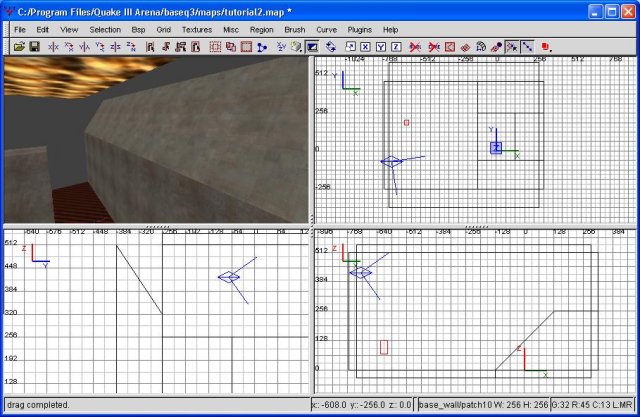
Task: Enable Free Rotation tool
Action: pos(331,47)
